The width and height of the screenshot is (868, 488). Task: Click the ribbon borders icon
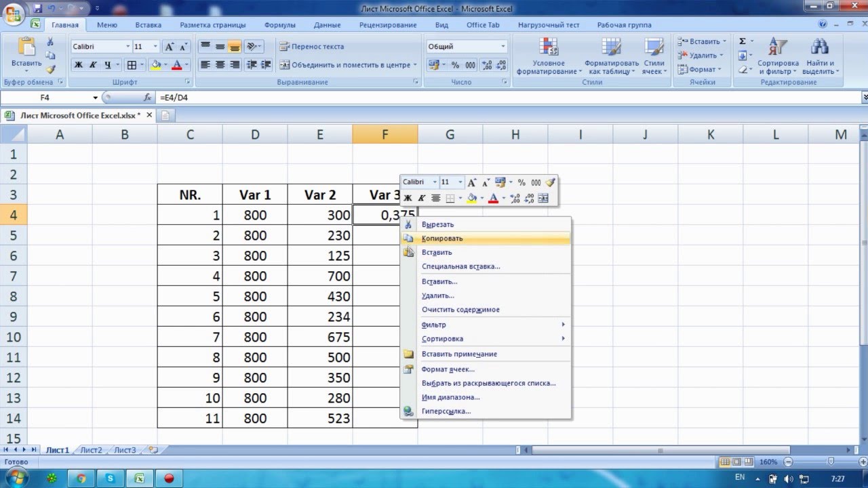coord(132,65)
